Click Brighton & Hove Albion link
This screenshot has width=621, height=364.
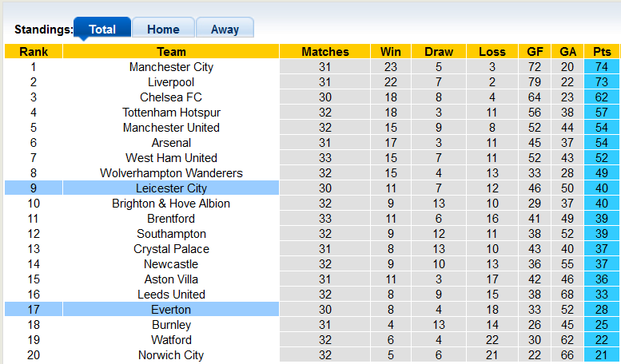point(171,204)
